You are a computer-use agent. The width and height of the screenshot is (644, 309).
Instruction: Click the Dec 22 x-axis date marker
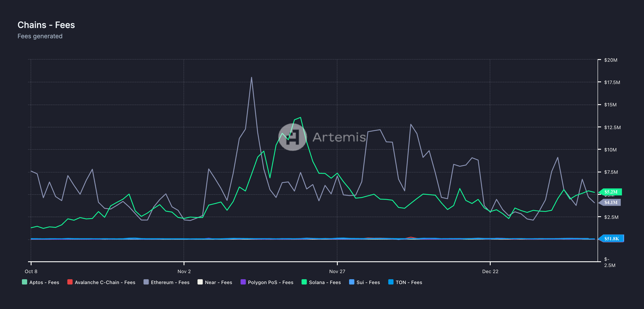click(x=490, y=271)
